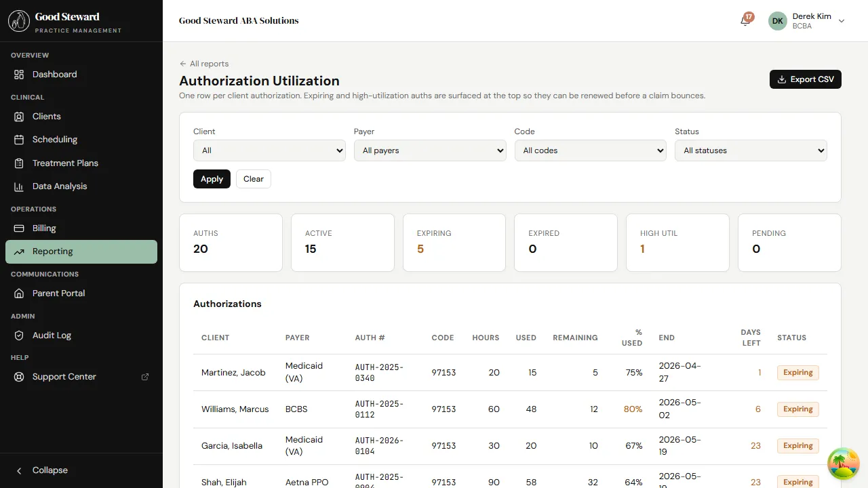Open the Client filter dropdown
The image size is (868, 488).
pos(269,150)
